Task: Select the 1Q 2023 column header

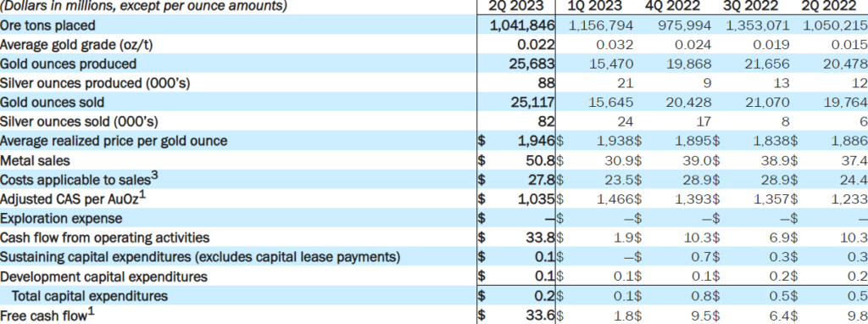Action: [x=595, y=6]
